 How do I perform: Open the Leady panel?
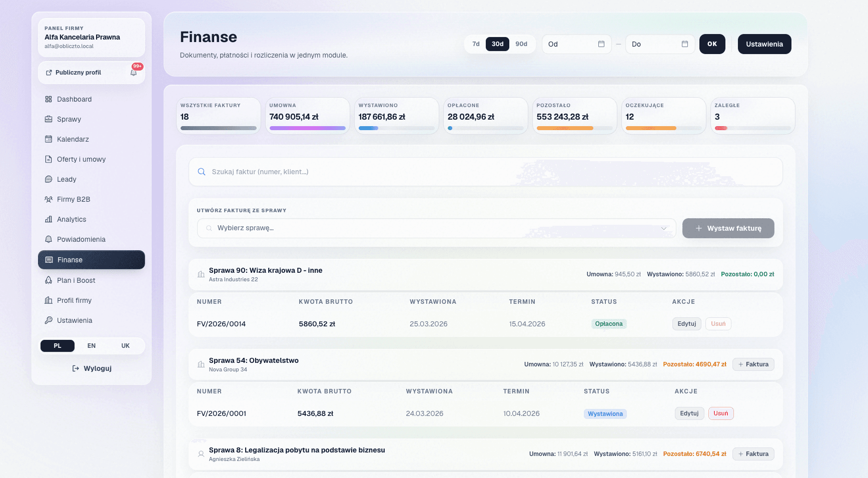click(x=67, y=179)
